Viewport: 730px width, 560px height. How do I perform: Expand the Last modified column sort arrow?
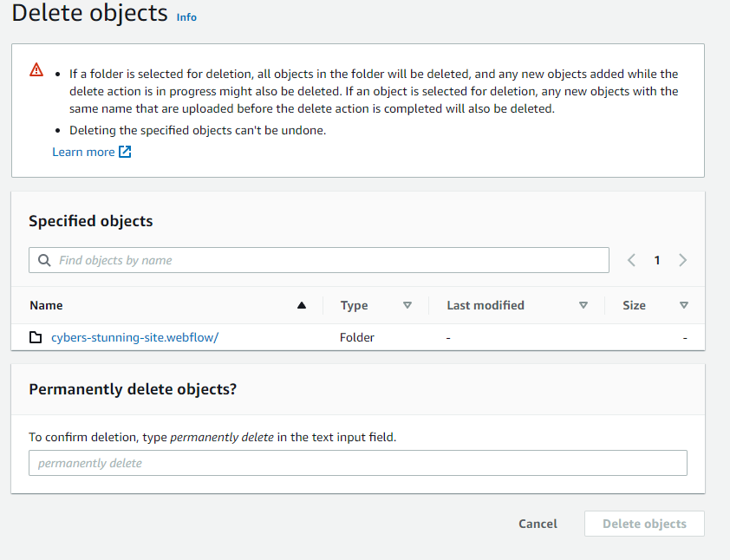(x=583, y=305)
